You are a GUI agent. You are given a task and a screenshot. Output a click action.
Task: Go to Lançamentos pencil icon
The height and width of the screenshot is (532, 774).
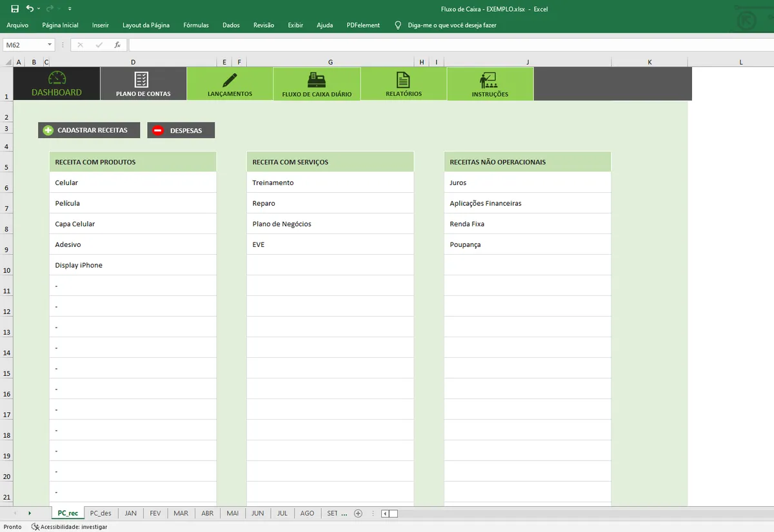click(230, 79)
